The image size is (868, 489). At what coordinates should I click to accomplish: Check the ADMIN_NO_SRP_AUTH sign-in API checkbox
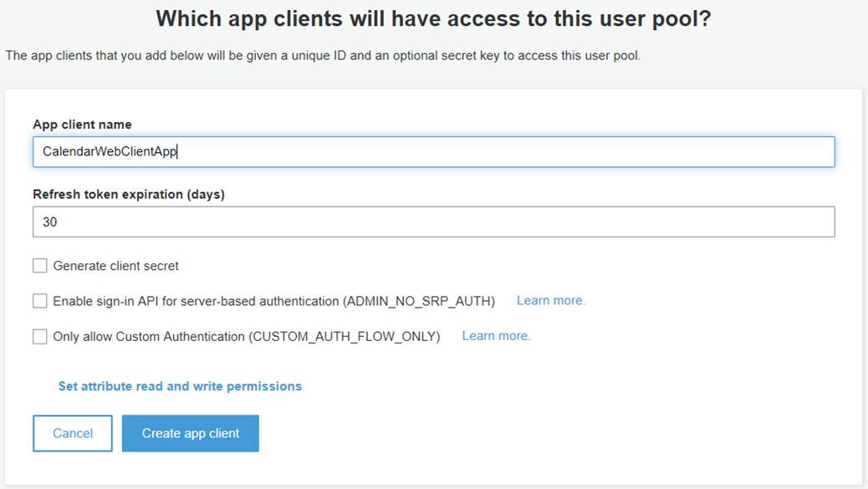click(40, 301)
